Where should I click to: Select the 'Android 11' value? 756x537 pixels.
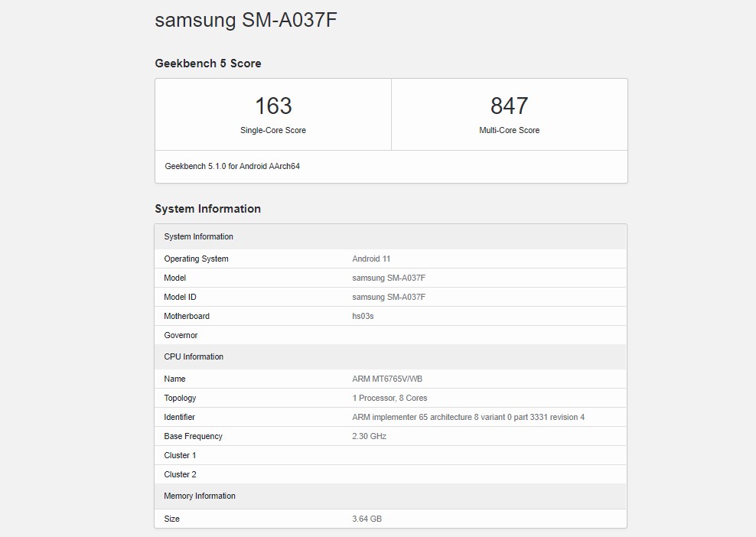click(371, 259)
